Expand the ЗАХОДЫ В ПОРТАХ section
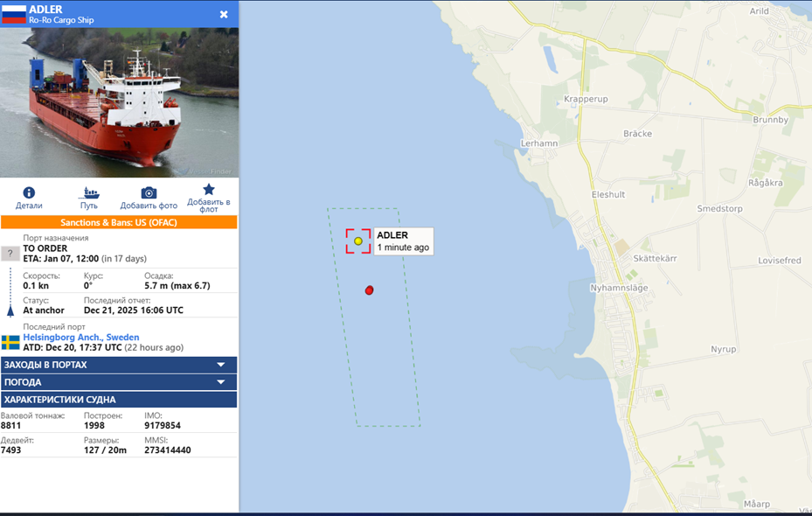This screenshot has height=516, width=812. pos(119,365)
